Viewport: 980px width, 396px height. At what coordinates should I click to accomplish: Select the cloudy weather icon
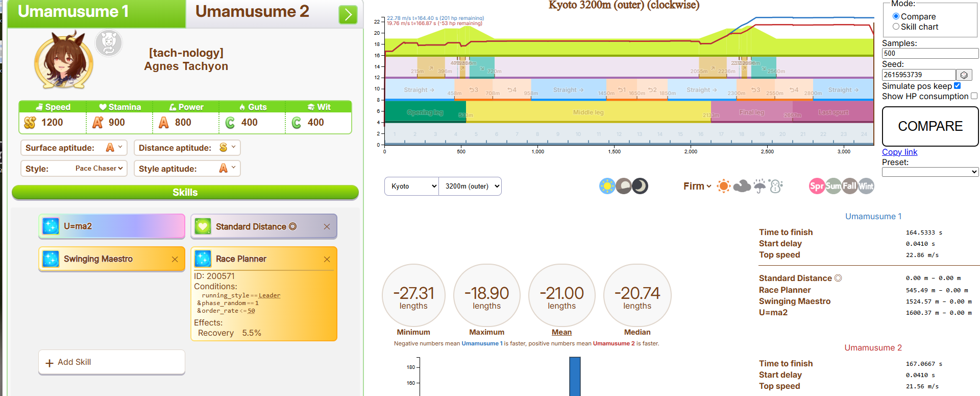tap(742, 186)
